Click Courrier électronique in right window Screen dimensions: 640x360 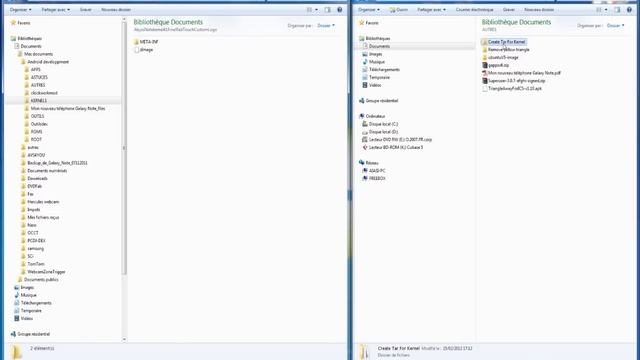[474, 9]
